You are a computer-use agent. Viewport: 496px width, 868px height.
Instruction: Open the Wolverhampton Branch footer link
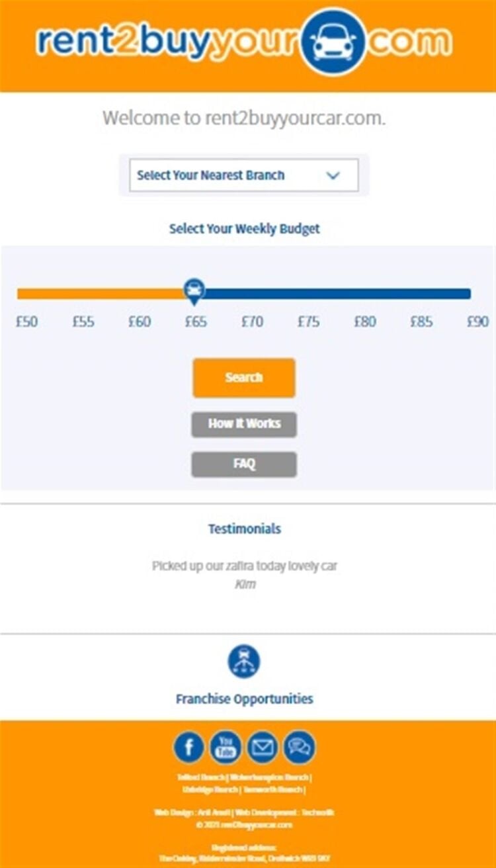point(270,778)
